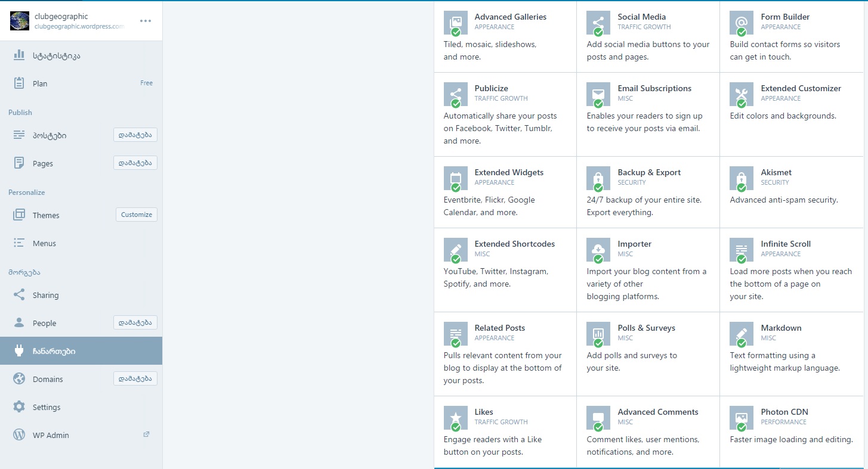868x469 pixels.
Task: Click the Customize button beside Themes
Action: (137, 215)
